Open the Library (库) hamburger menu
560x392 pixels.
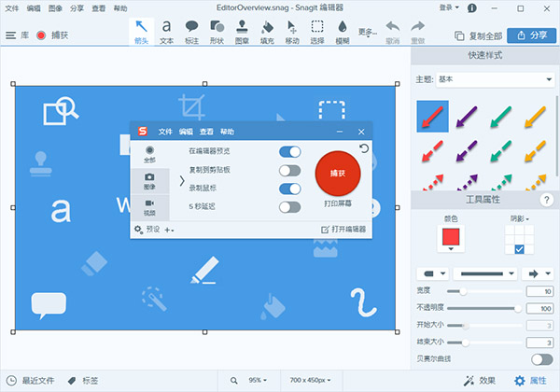click(x=10, y=35)
